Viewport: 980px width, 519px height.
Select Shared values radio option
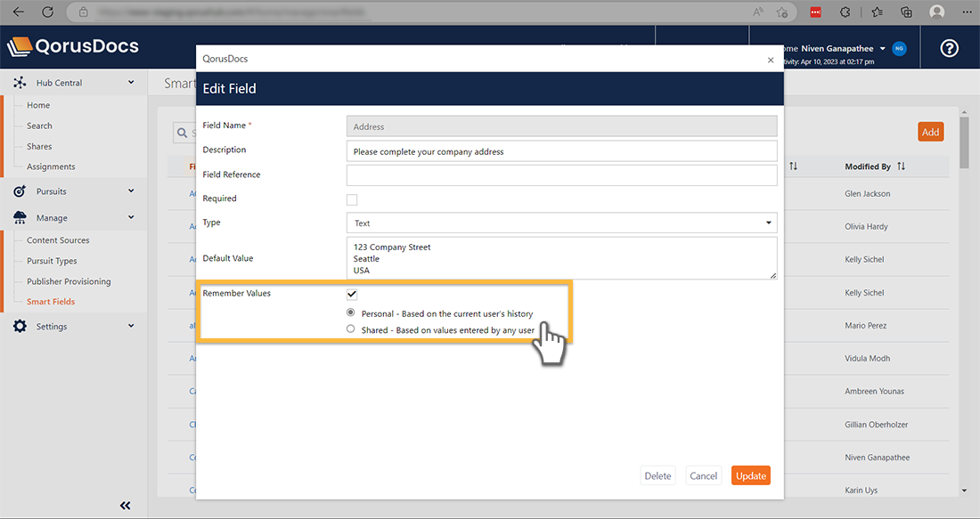pos(351,329)
